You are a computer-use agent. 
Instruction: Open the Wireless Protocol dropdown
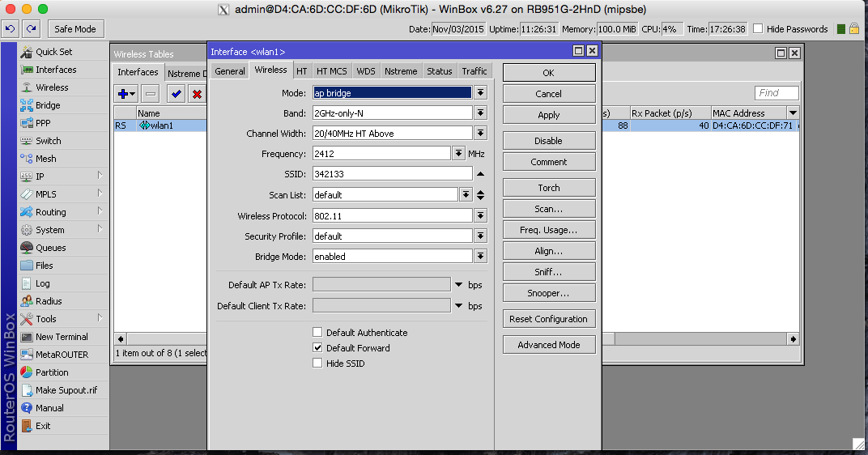coord(480,215)
